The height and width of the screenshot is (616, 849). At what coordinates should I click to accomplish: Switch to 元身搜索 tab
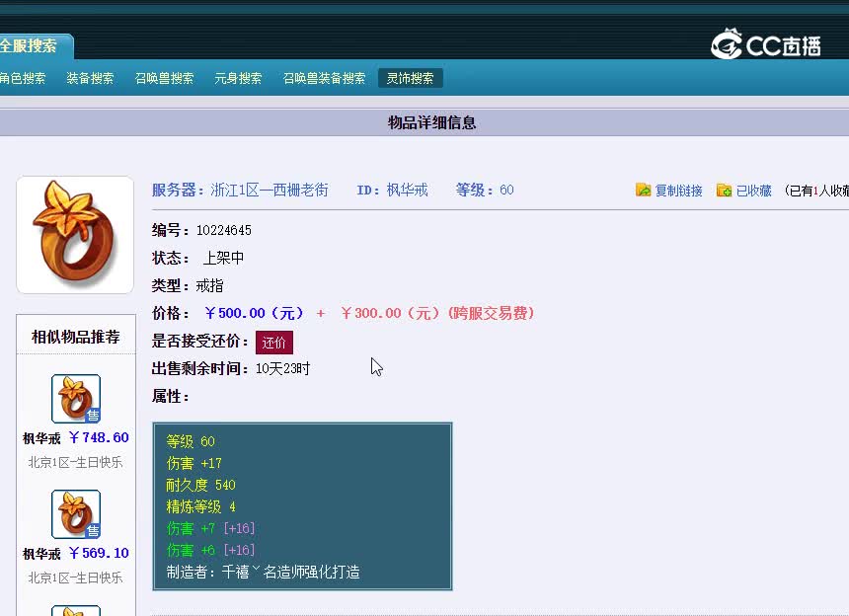click(x=238, y=78)
